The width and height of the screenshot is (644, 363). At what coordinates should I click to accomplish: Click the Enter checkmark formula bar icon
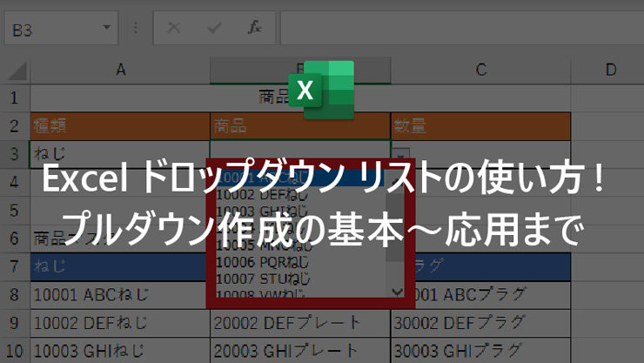(214, 28)
